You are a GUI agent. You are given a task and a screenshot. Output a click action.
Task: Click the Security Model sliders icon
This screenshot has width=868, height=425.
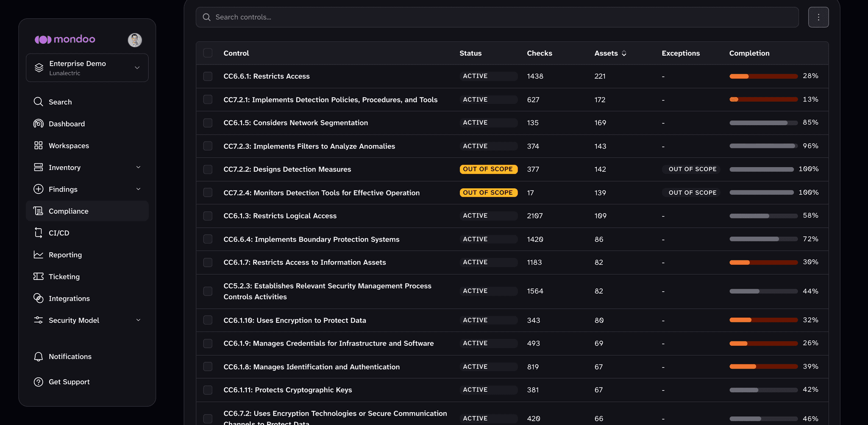39,320
